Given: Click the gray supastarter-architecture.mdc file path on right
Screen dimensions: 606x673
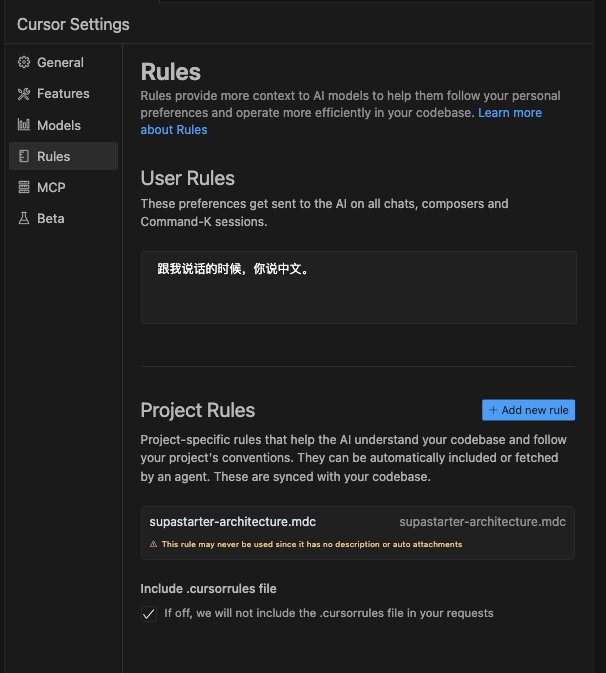Looking at the screenshot, I should (x=482, y=521).
